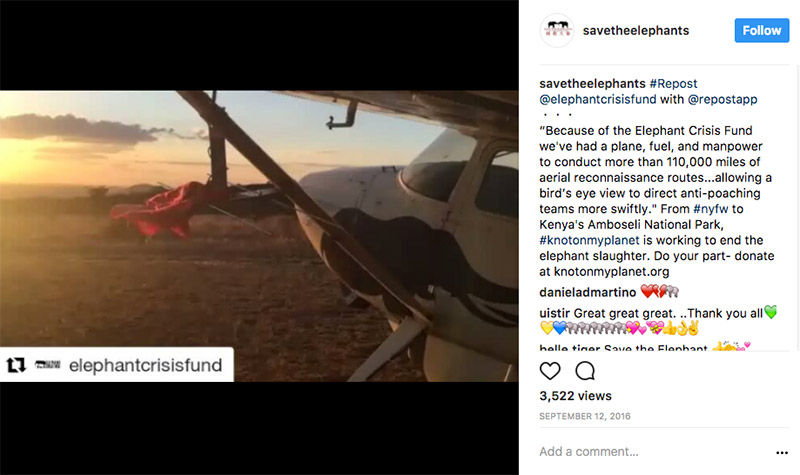Open the #Repost hashtag
The image size is (800, 475).
(677, 83)
